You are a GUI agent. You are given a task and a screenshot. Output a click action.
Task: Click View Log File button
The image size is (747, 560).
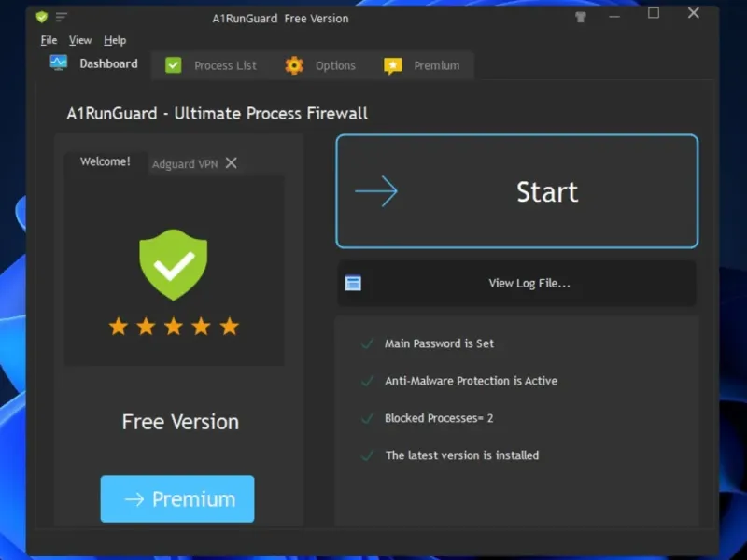click(517, 284)
